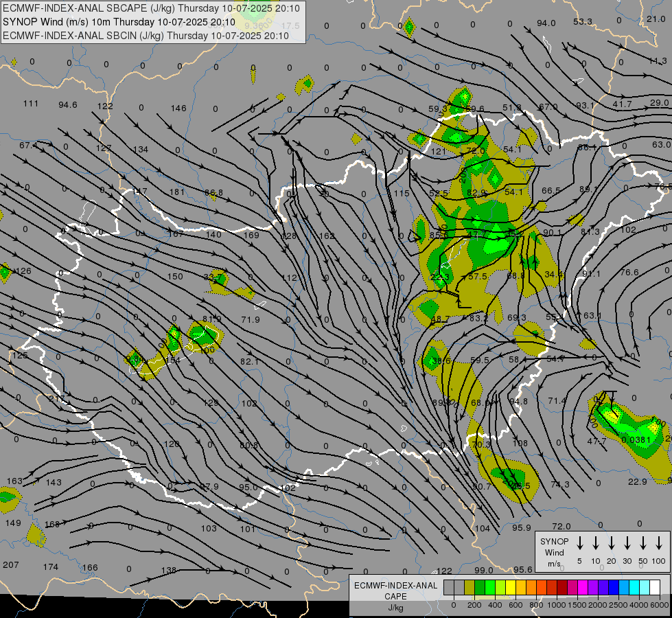Viewport: 672px width, 618px height.
Task: Pick the white swatch ending CAPE scale
Action: click(x=655, y=587)
